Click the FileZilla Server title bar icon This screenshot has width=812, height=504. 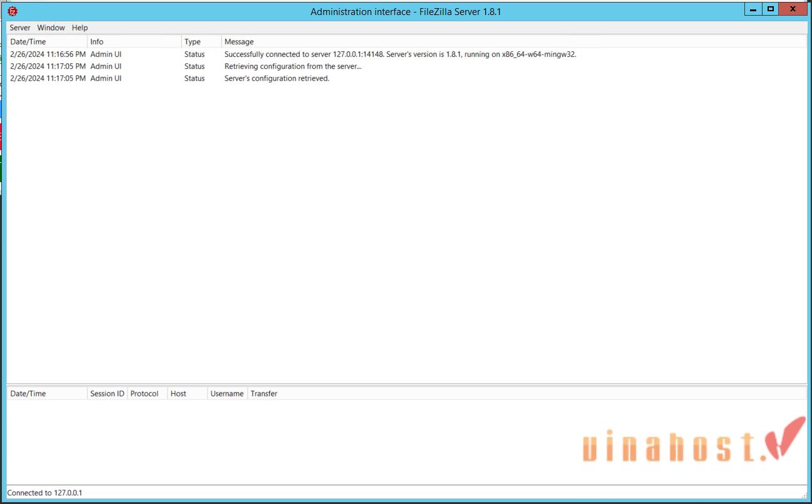[x=13, y=11]
